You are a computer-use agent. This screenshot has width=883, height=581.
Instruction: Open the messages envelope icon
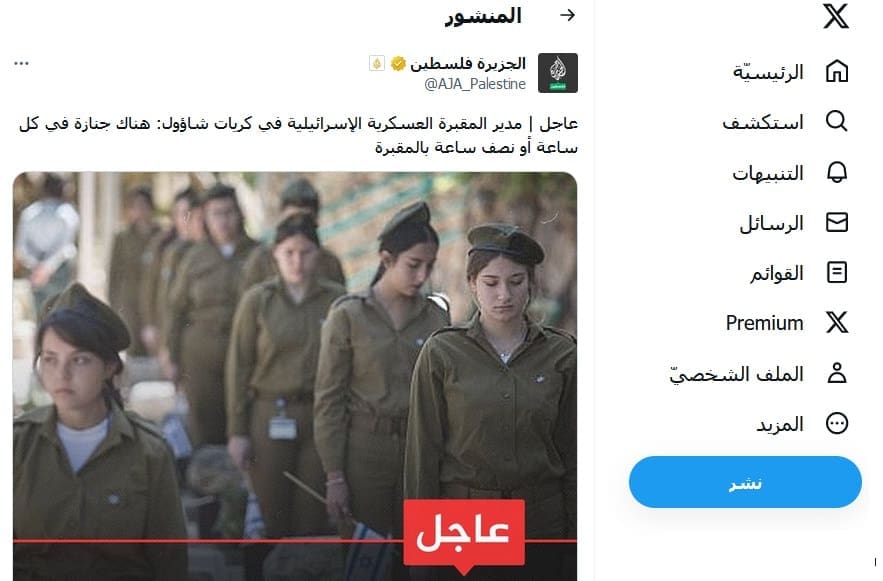[x=837, y=222]
